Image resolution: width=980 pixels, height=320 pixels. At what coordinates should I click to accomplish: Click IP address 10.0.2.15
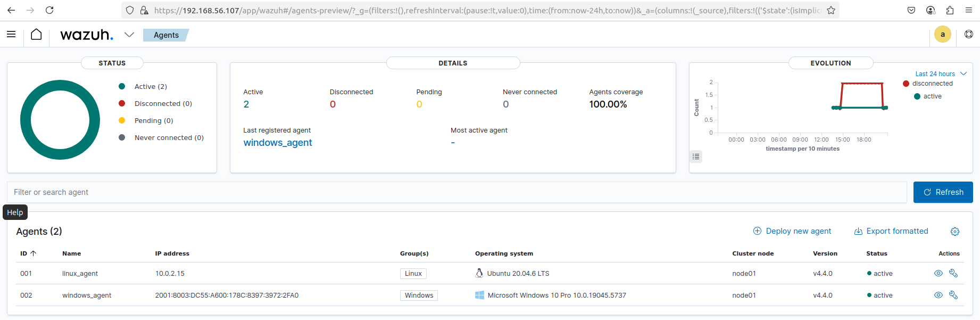170,274
